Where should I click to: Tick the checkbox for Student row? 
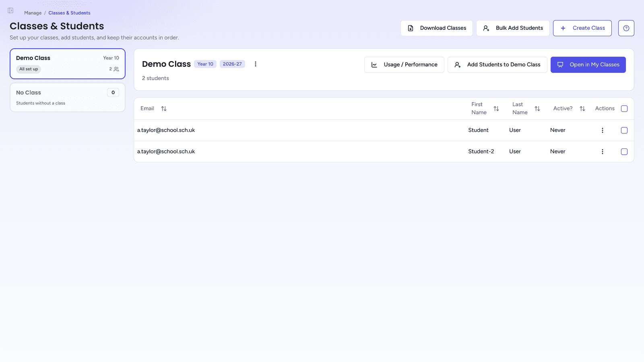[x=624, y=130]
